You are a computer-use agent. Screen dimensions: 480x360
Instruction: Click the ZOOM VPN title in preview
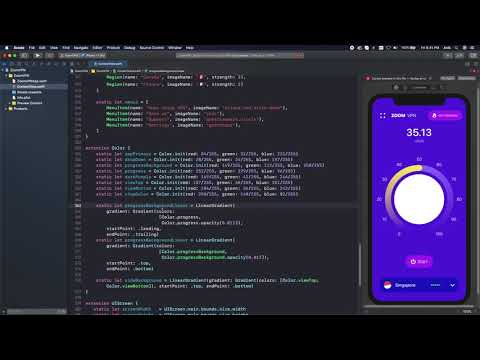(x=404, y=116)
